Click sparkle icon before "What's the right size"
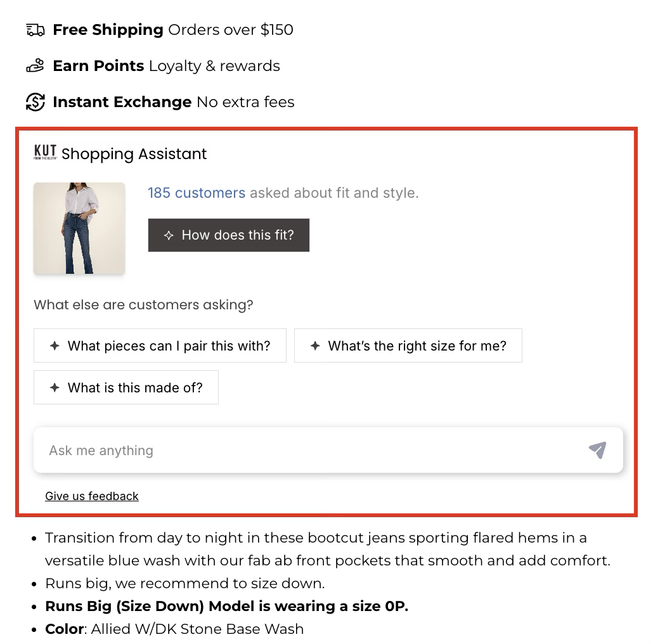 tap(315, 345)
